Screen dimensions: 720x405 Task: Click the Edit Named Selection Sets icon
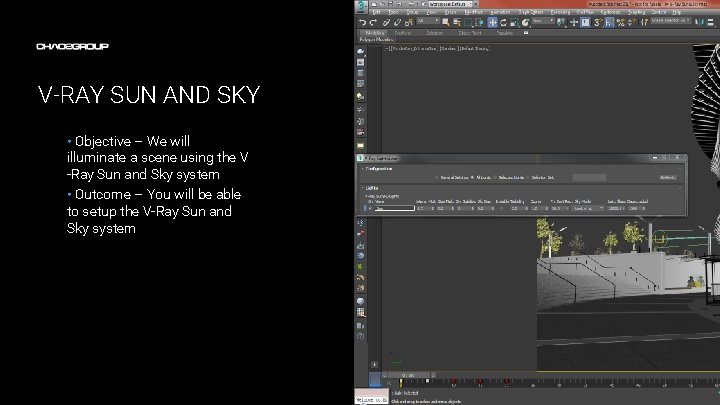644,22
